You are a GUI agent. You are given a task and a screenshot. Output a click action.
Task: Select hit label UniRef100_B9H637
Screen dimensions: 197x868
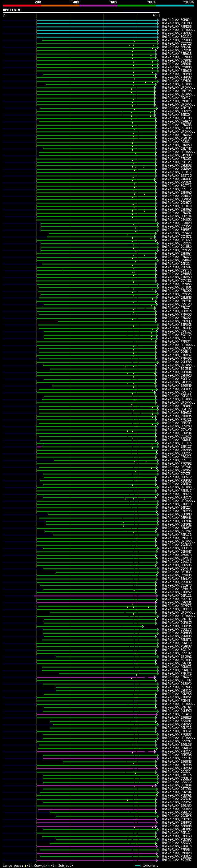(x=177, y=413)
